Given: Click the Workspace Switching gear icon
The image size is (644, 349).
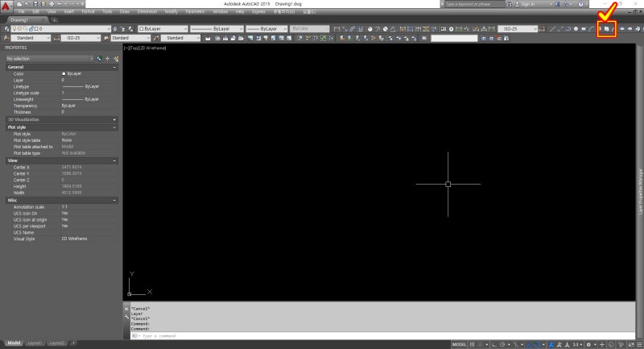Looking at the screenshot, I should click(588, 344).
